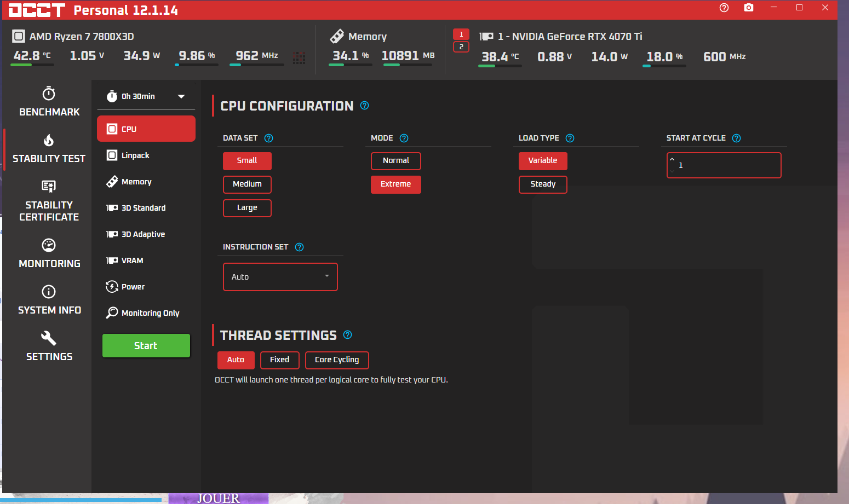Click the GPU usage 18.0 % reading
Screen dimensions: 849x504
point(664,57)
